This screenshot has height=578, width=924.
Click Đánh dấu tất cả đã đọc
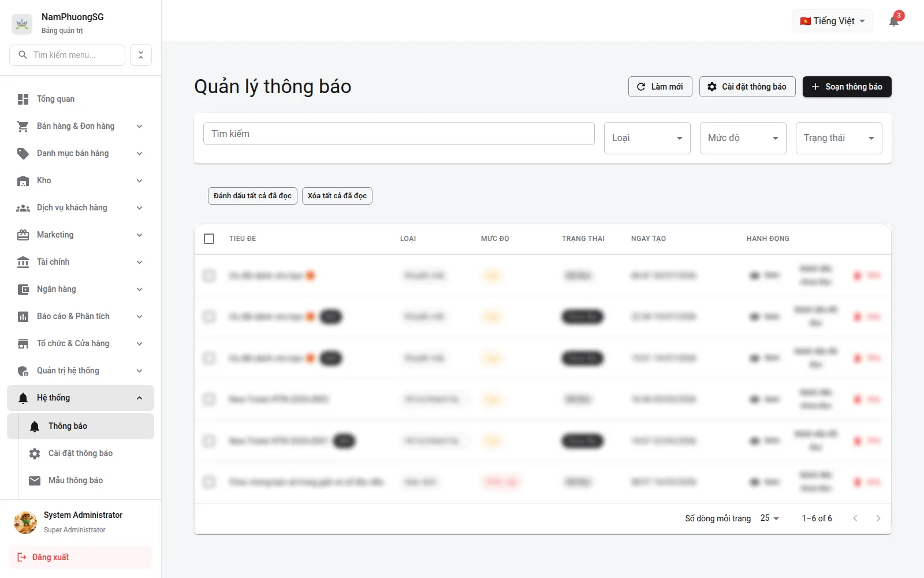(252, 196)
